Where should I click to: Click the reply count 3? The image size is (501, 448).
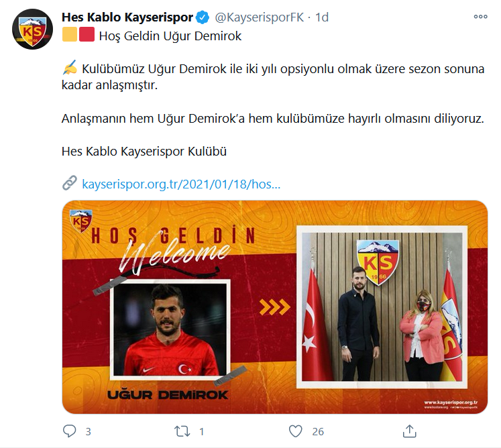[89, 432]
